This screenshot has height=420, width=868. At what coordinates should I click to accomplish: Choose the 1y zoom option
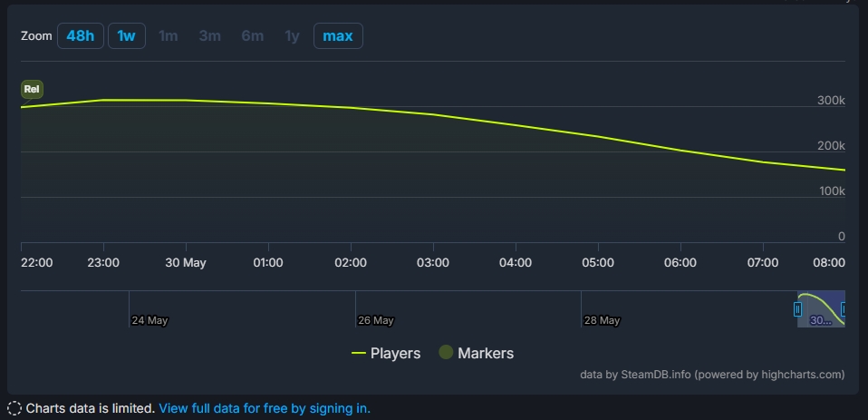(292, 36)
